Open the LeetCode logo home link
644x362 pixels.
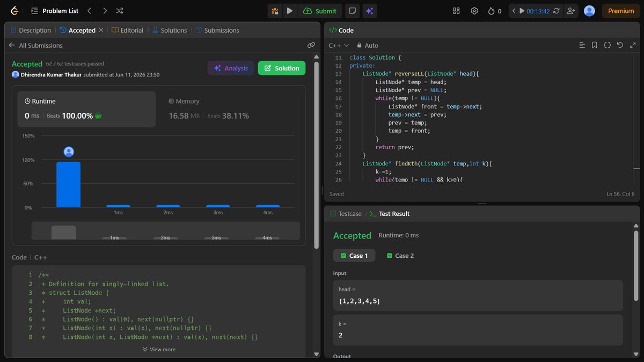click(14, 11)
